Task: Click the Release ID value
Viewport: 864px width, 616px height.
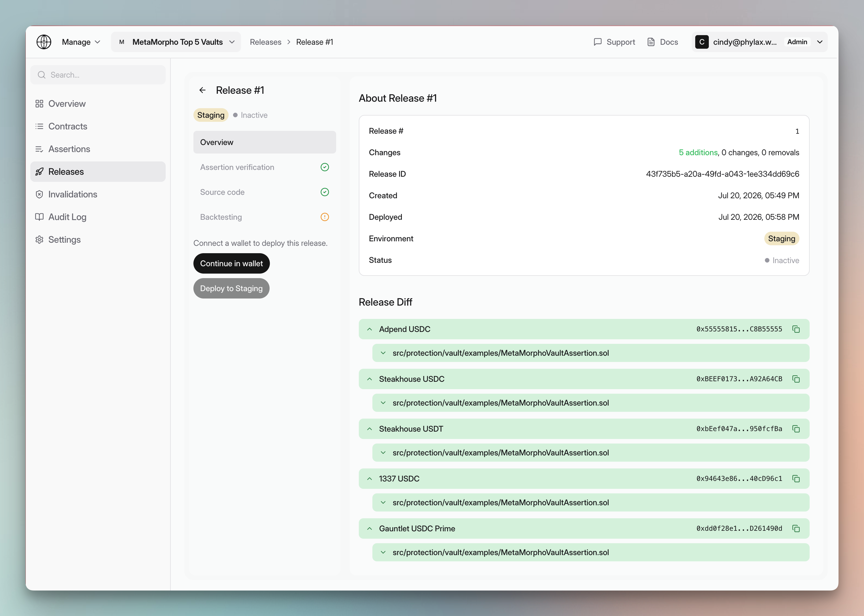Action: click(722, 174)
